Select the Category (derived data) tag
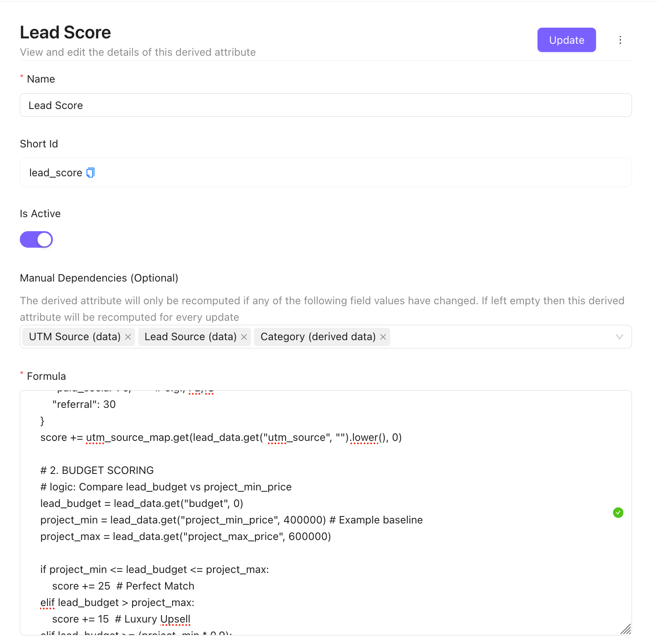The height and width of the screenshot is (644, 658). click(318, 337)
